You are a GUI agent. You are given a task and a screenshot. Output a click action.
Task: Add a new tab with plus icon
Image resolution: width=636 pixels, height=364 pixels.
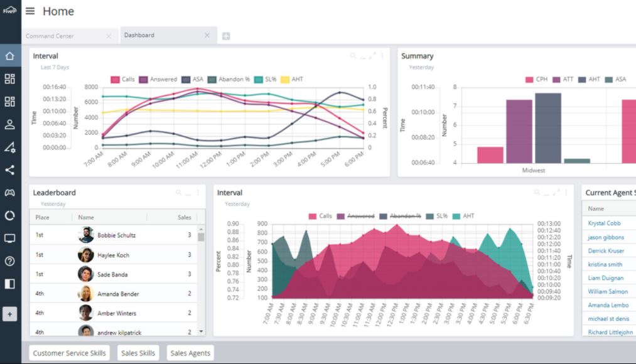point(226,36)
